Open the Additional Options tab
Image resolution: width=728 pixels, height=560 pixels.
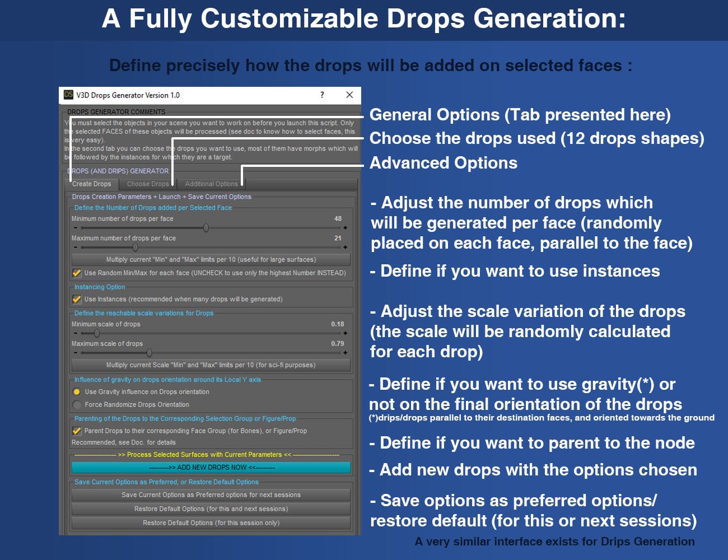211,184
